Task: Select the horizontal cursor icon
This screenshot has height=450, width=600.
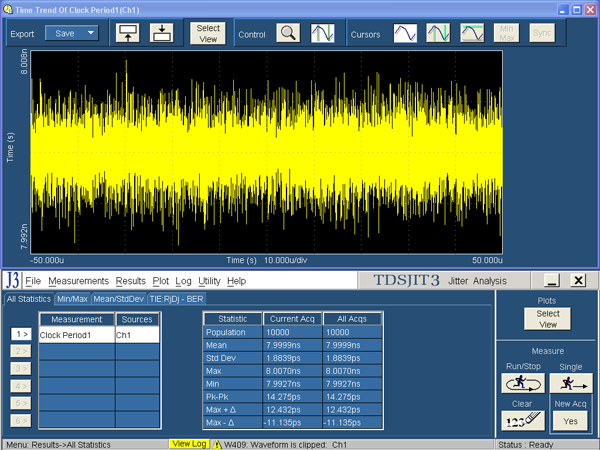Action: click(x=473, y=33)
